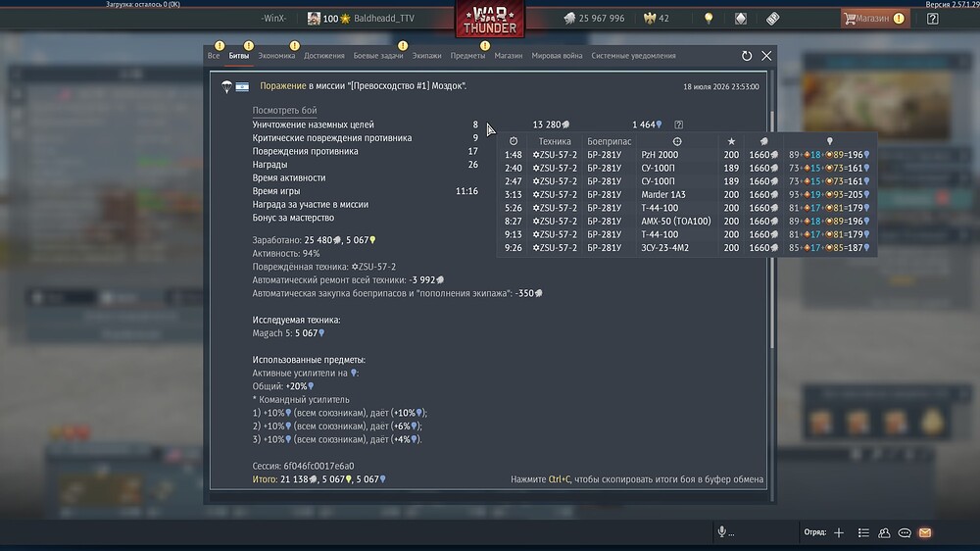This screenshot has width=980, height=551.
Task: Click the question mark icon beside 1 464
Action: (x=679, y=125)
